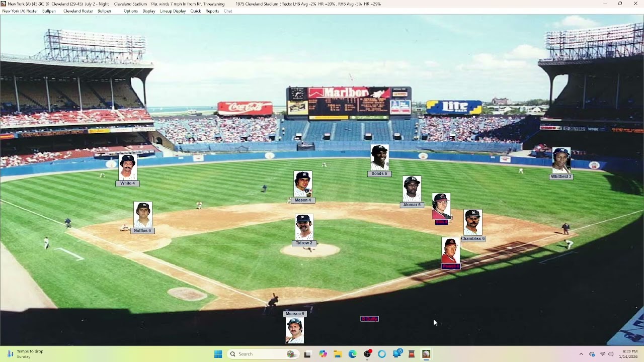Click the Chambliss 6 name label
This screenshot has width=644, height=362.
coord(473,239)
